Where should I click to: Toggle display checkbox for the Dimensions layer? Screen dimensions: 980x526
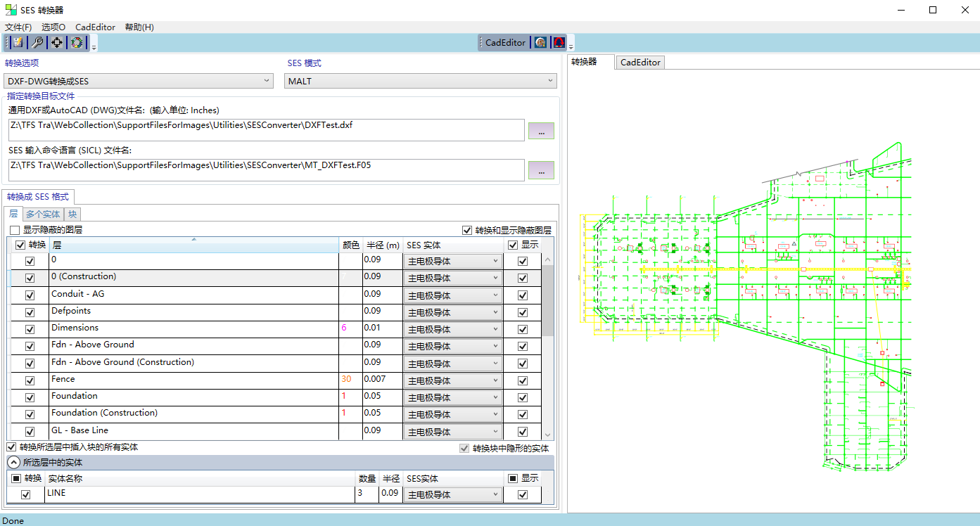[523, 329]
